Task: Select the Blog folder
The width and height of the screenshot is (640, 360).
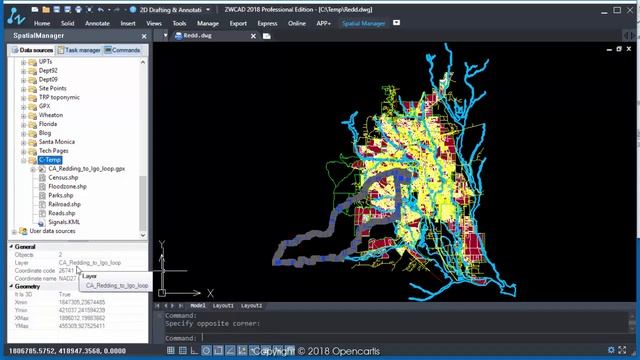Action: pyautogui.click(x=44, y=133)
